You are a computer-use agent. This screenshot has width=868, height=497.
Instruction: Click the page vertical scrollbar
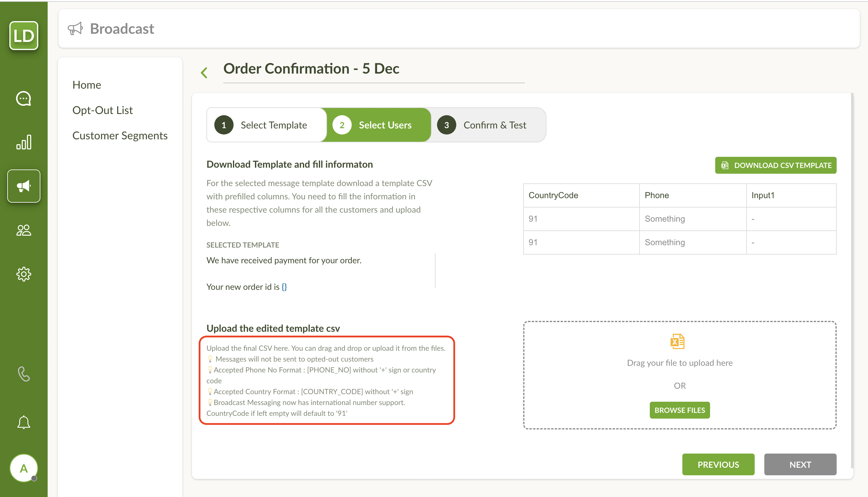(x=852, y=280)
